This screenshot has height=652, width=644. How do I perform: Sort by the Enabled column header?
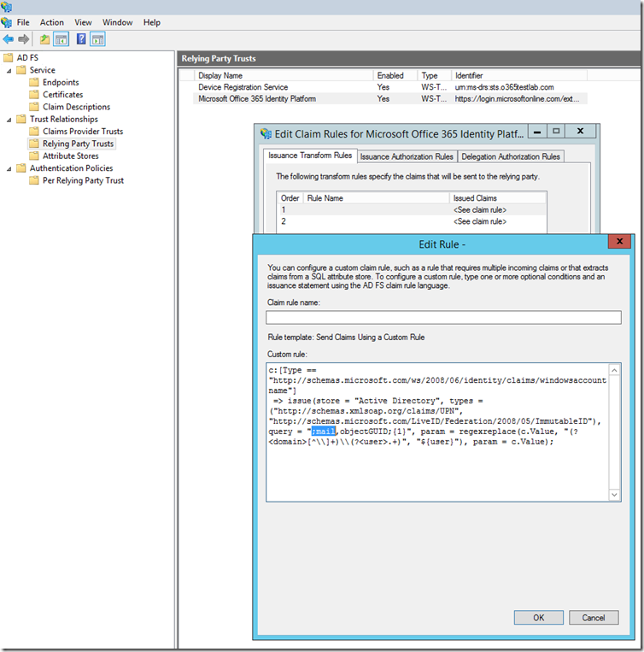coord(395,75)
